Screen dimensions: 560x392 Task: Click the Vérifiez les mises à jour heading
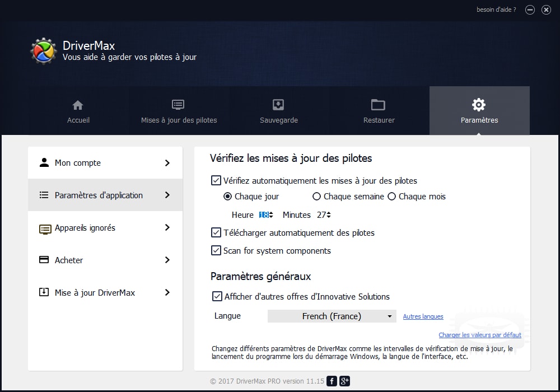click(x=291, y=158)
